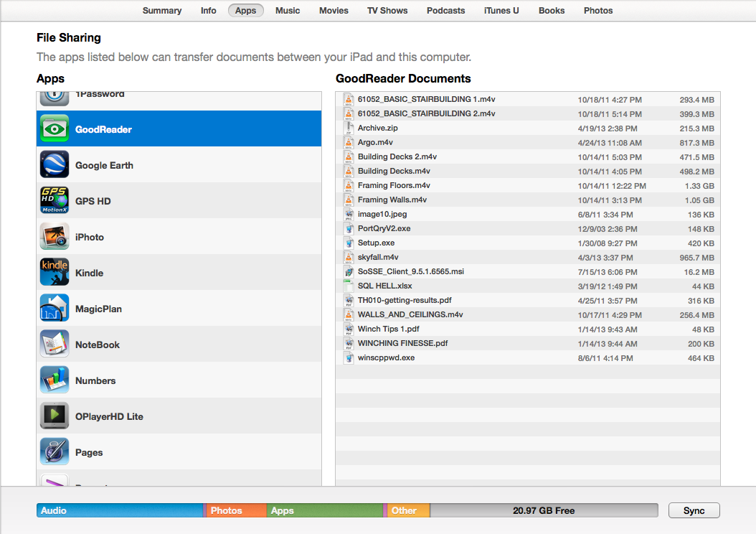Screen dimensions: 756x534
Task: Click the OPlayerHD Lite app icon
Action: coord(55,416)
